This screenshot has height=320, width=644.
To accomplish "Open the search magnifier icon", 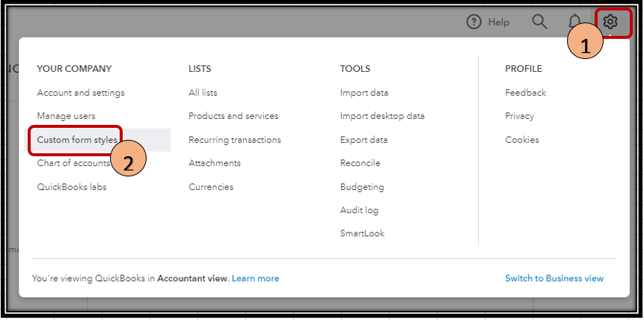I will pyautogui.click(x=539, y=22).
